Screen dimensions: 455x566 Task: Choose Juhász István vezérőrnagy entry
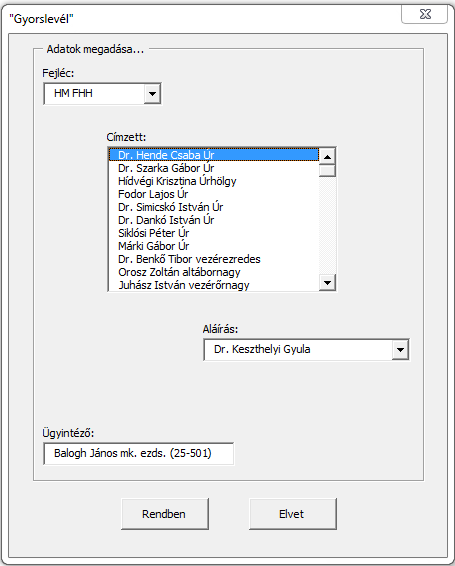[x=214, y=284]
